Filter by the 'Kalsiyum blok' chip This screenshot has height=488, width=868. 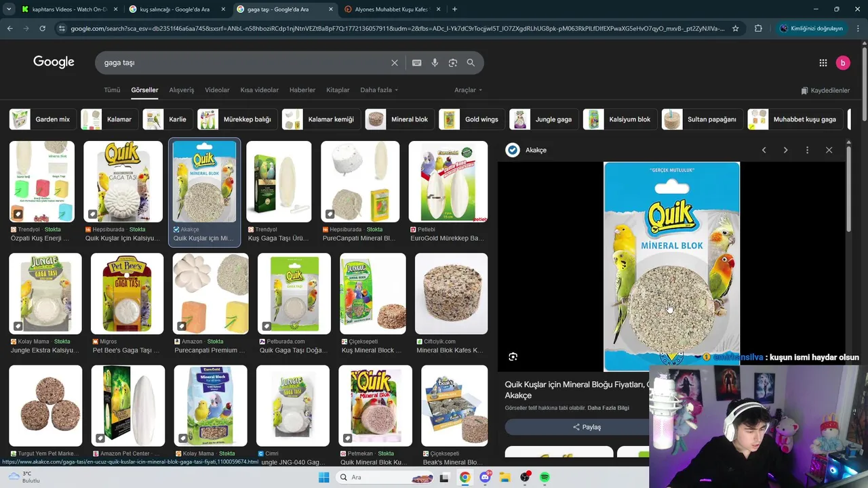point(619,119)
